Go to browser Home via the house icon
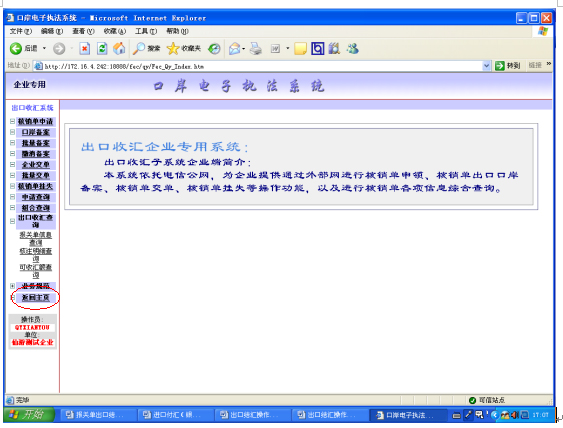This screenshot has height=428, width=563. tap(119, 48)
